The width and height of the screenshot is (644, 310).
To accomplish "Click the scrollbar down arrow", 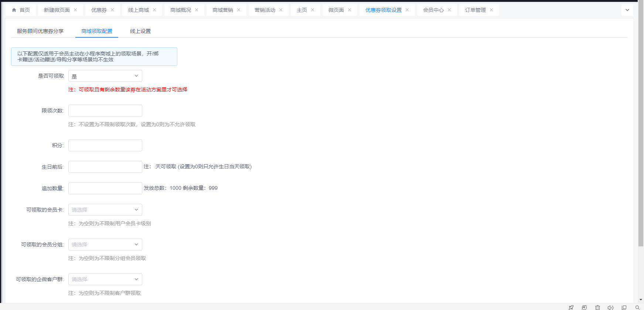I will (x=641, y=300).
